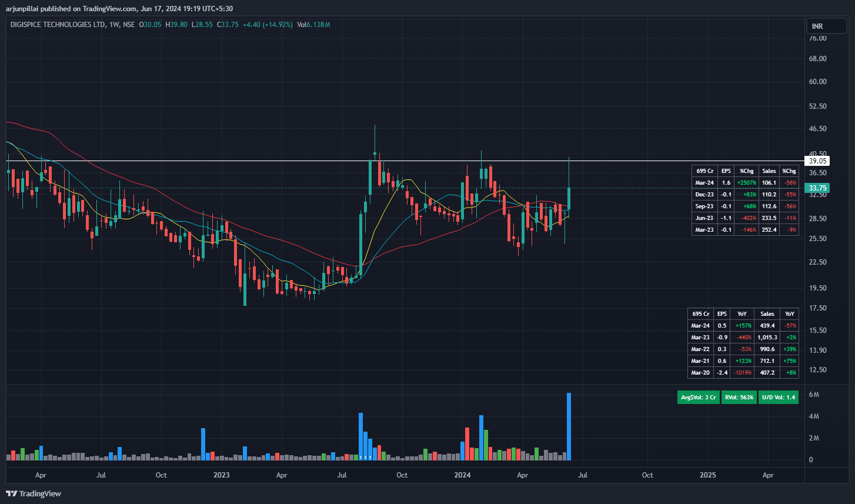Viewport: 855px width, 504px height.
Task: Click the 19.50 price axis label
Action: 818,288
